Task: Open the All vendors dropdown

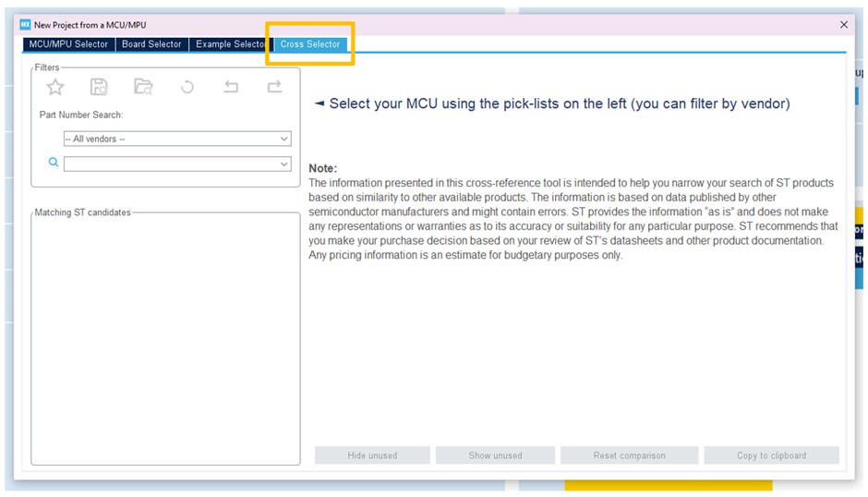Action: [176, 139]
